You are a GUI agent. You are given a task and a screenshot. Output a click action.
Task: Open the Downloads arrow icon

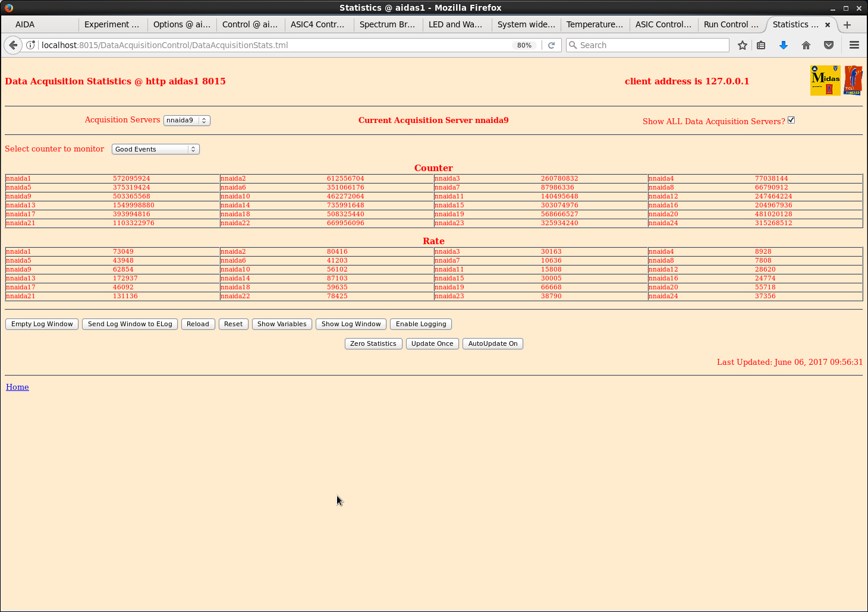pyautogui.click(x=783, y=45)
